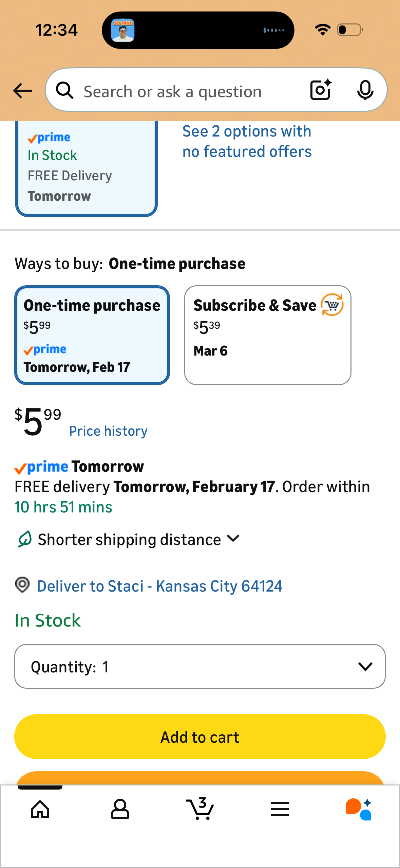Select the Subscribe & Save option
The width and height of the screenshot is (400, 868).
click(x=267, y=335)
